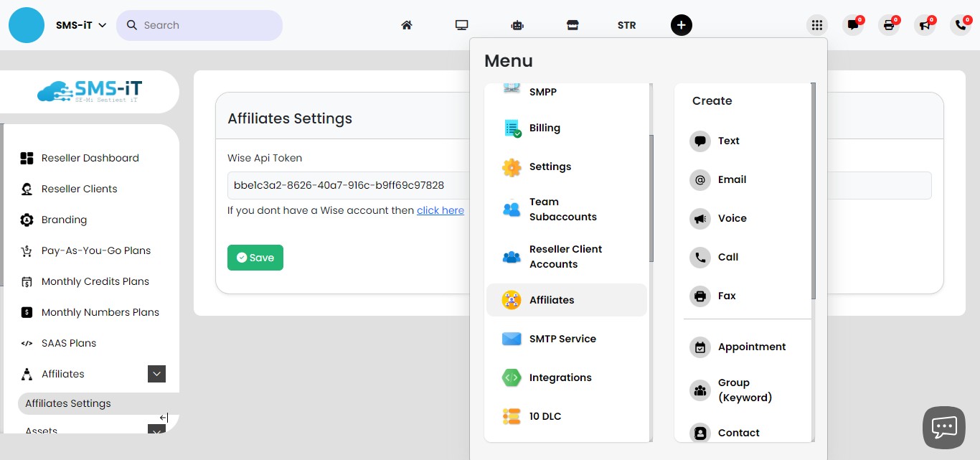
Task: Click the green Save button
Action: coord(255,258)
